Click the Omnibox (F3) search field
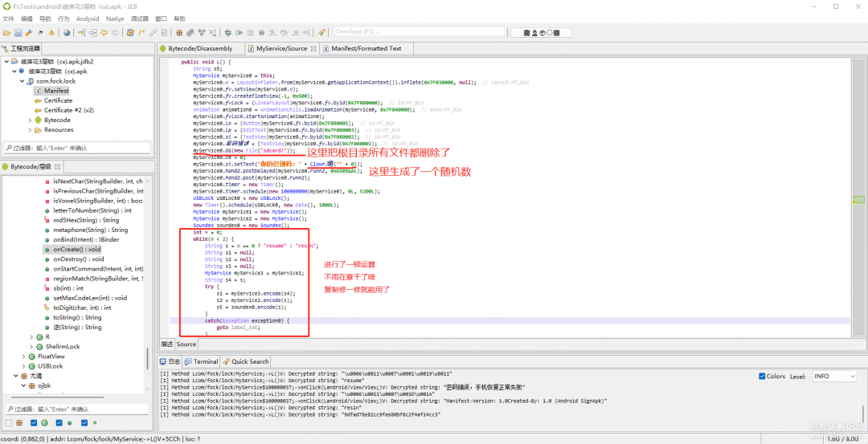The width and height of the screenshot is (868, 444). pos(419,32)
